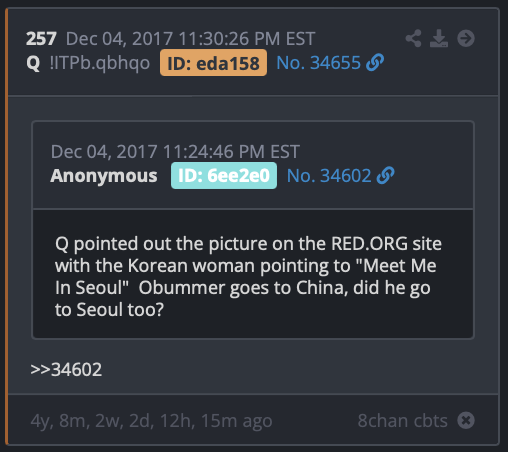Screen dimensions: 508x452
Task: Click the right arrow circle icon
Action: click(x=466, y=38)
